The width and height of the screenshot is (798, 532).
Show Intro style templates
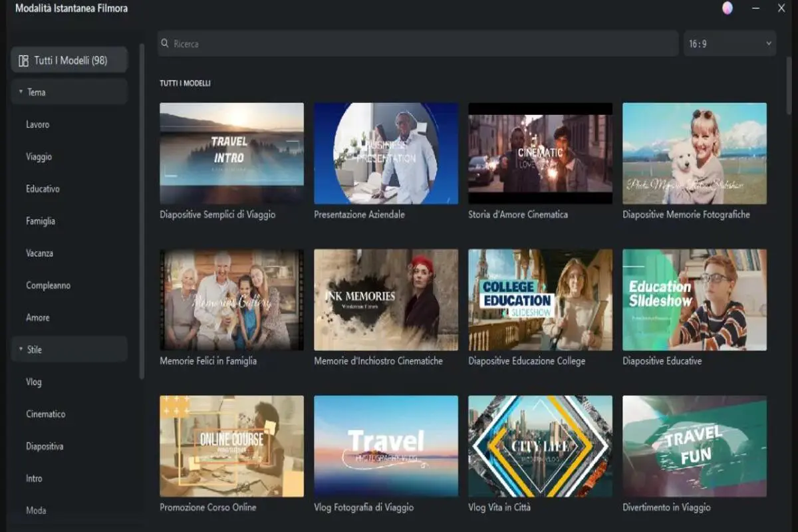click(34, 479)
